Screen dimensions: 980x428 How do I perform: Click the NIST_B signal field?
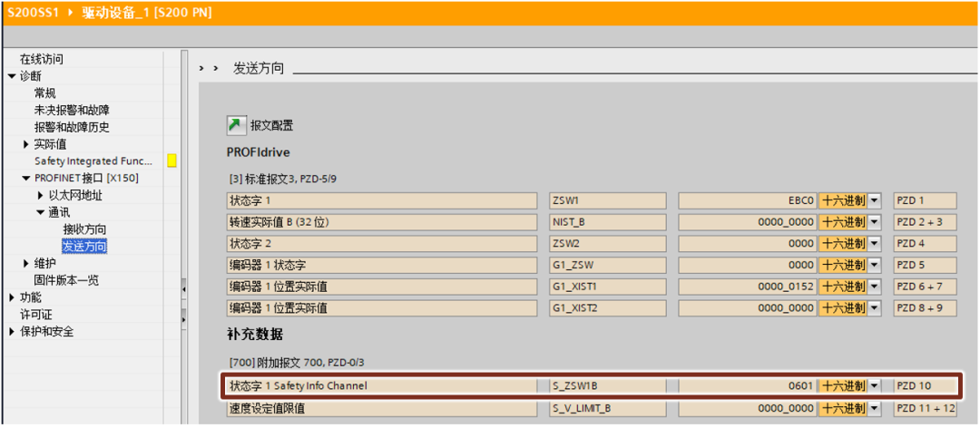pos(607,222)
